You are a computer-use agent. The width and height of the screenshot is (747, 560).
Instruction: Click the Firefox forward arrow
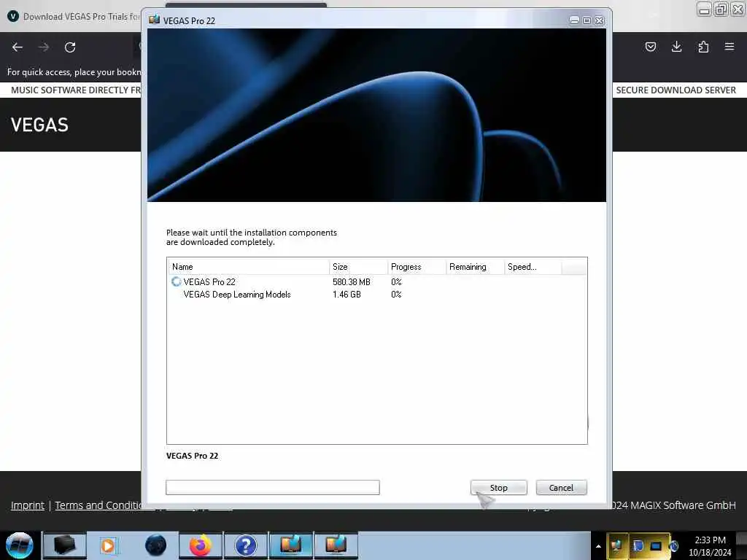[44, 47]
